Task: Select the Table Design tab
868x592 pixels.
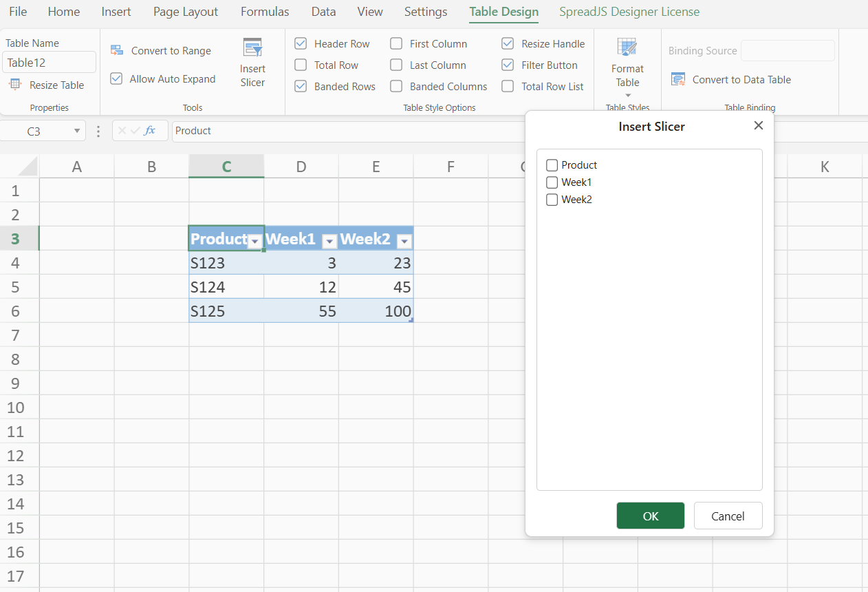Action: tap(504, 12)
